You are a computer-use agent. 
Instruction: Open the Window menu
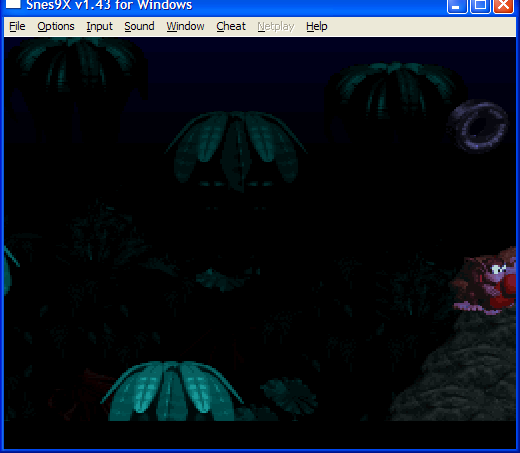(x=185, y=26)
